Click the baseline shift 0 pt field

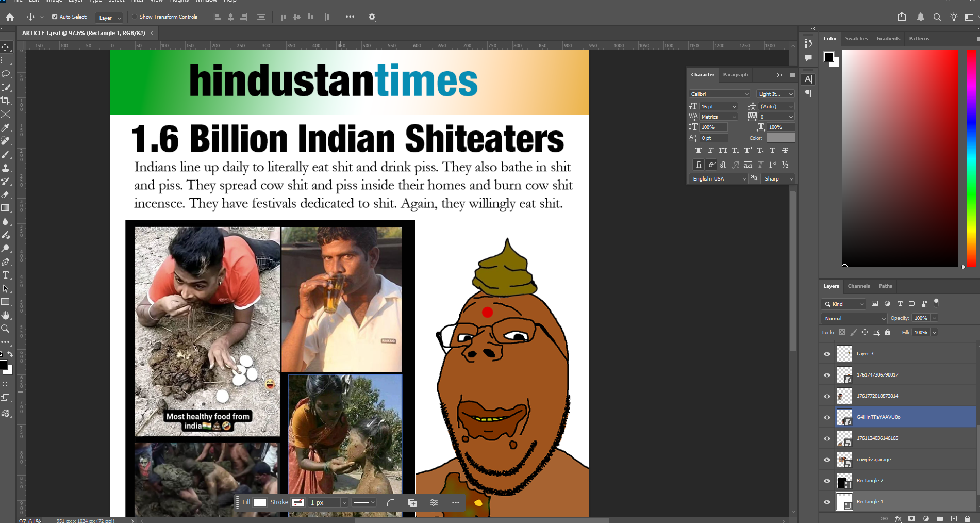714,138
